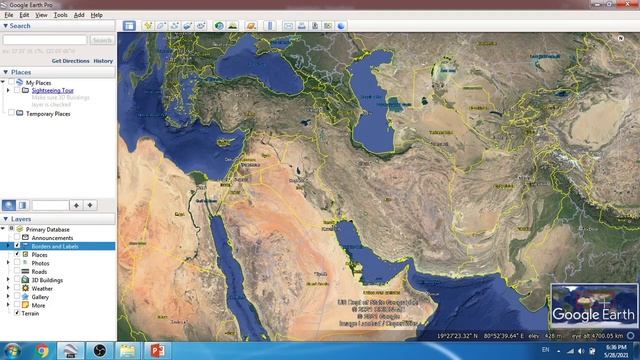Expand the Weather layer arrow
Screen dimensions: 640x360
(8, 288)
